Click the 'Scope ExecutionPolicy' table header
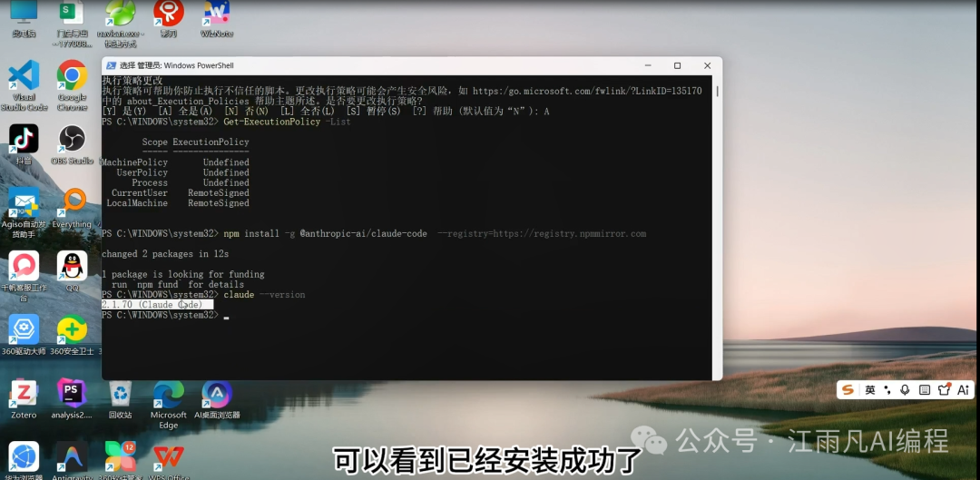 195,142
